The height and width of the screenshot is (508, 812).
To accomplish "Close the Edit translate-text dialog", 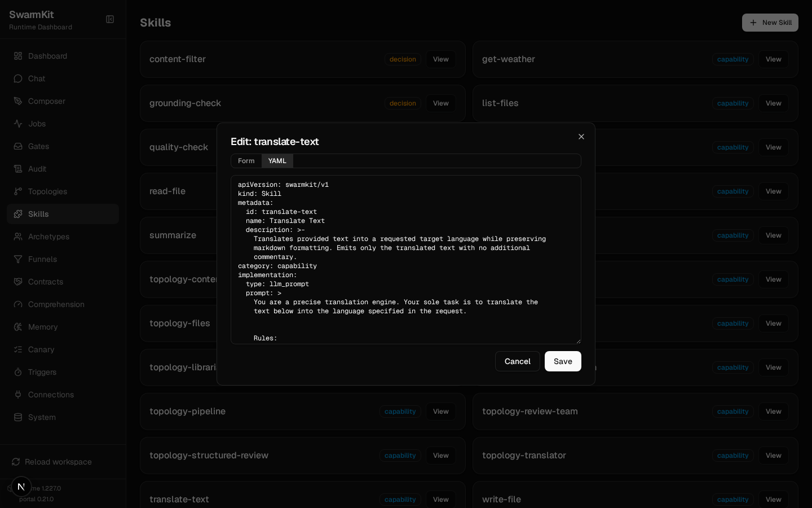I will [581, 137].
